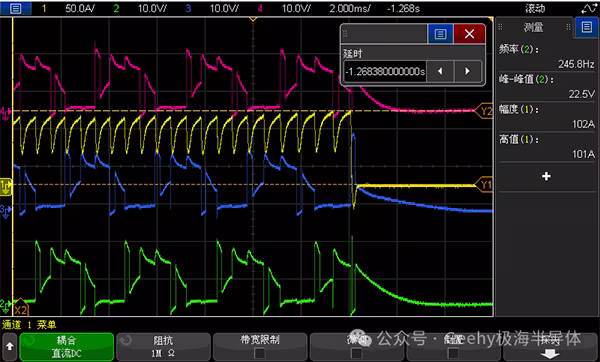The image size is (600, 362).
Task: Toggle the 带宽限制 bandwidth limit checkbox
Action: click(260, 352)
